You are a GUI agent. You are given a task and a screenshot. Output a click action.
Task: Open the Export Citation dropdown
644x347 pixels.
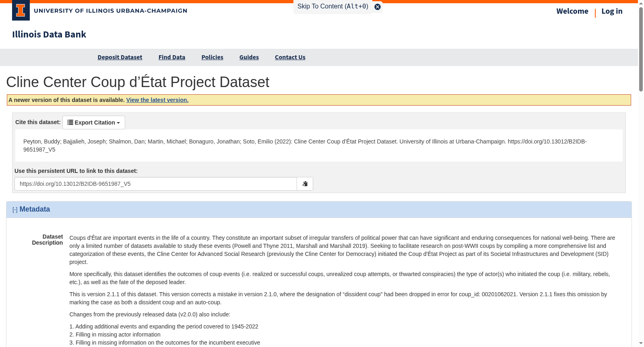pos(94,123)
